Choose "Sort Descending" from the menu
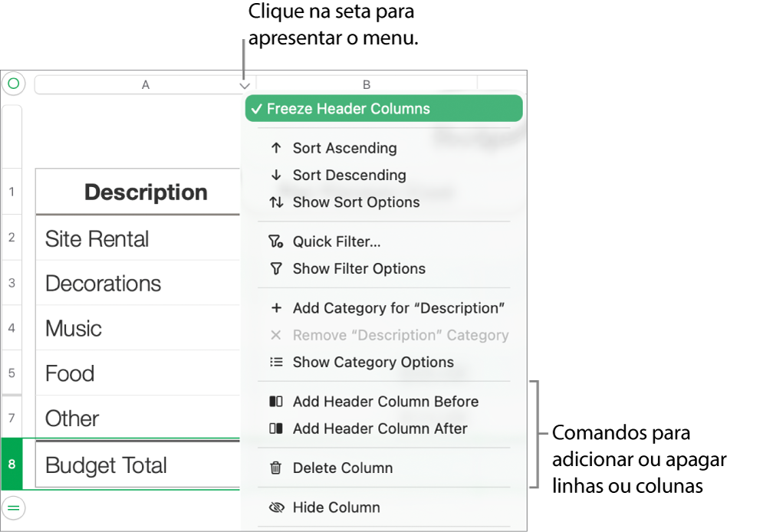Screen dimensions: 760x532 point(349,175)
